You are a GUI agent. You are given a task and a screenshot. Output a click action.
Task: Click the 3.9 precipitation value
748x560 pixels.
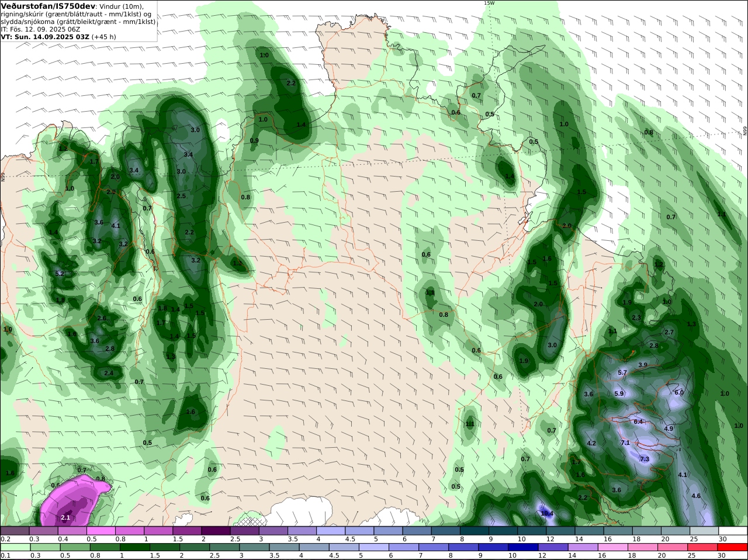(x=643, y=365)
